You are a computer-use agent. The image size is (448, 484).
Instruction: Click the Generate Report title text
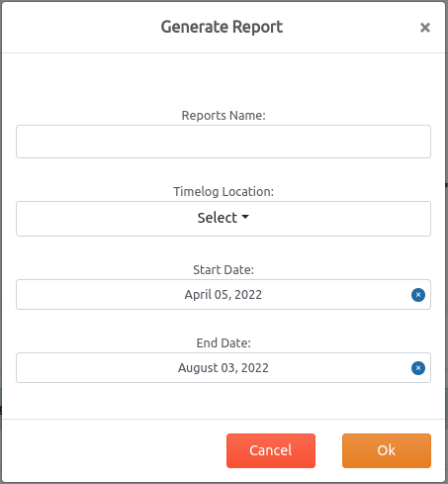pyautogui.click(x=222, y=27)
